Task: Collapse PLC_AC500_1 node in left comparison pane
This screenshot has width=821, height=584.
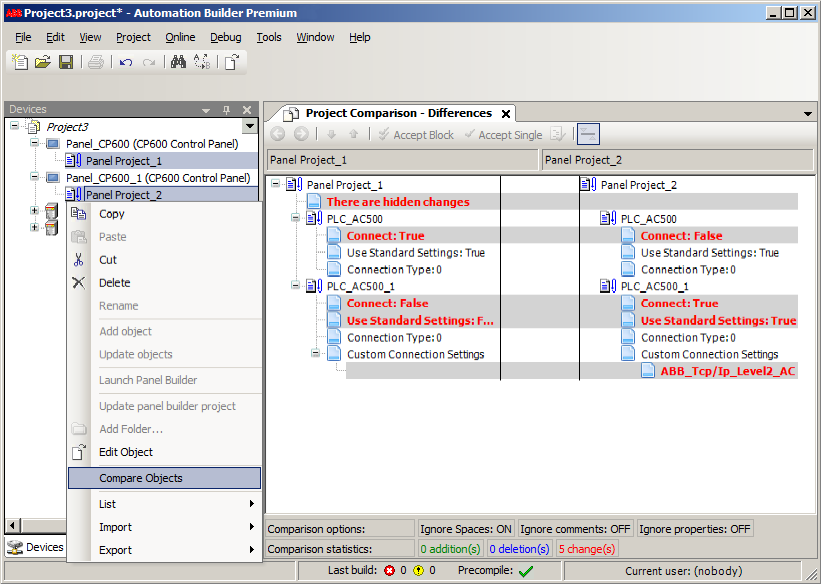Action: (295, 285)
